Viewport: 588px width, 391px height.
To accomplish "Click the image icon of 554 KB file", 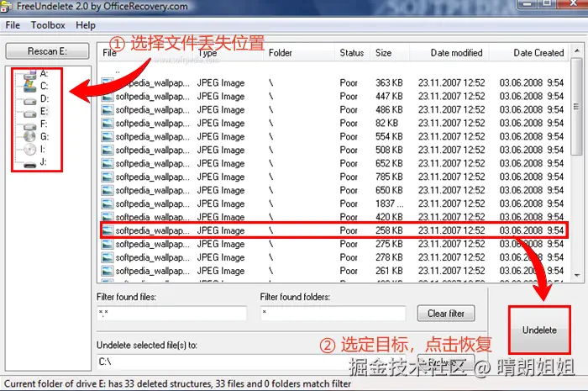I will pyautogui.click(x=108, y=137).
